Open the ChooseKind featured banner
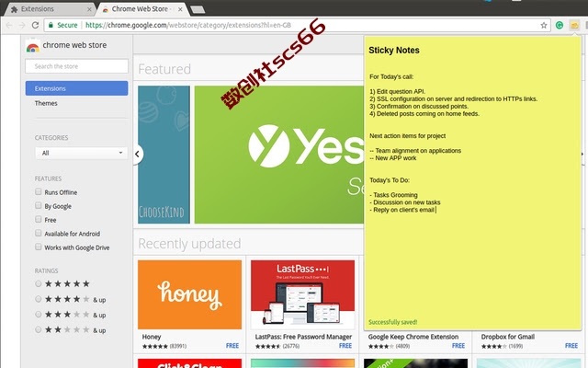The height and width of the screenshot is (368, 588). pyautogui.click(x=164, y=155)
